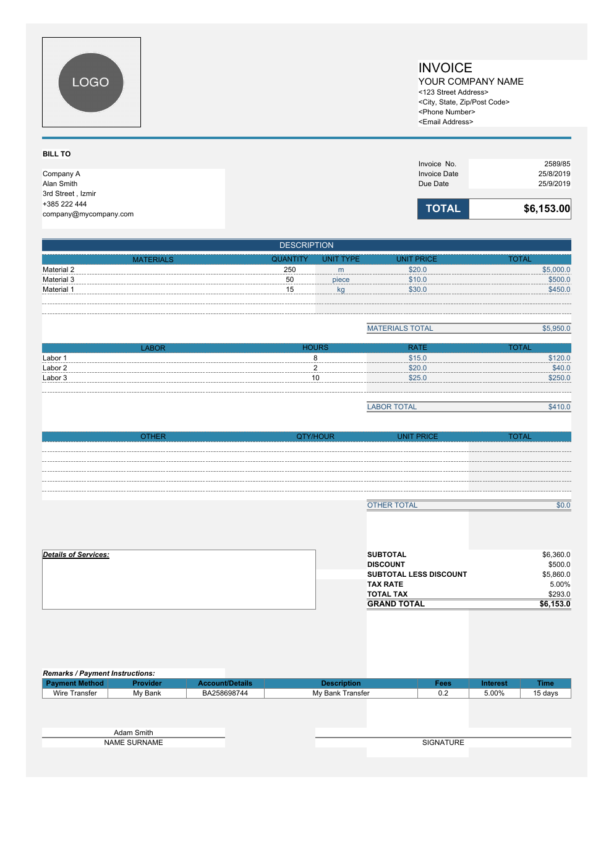Click the SUBTOTAL value $6,360.0
The width and height of the screenshot is (614, 868).
click(556, 555)
